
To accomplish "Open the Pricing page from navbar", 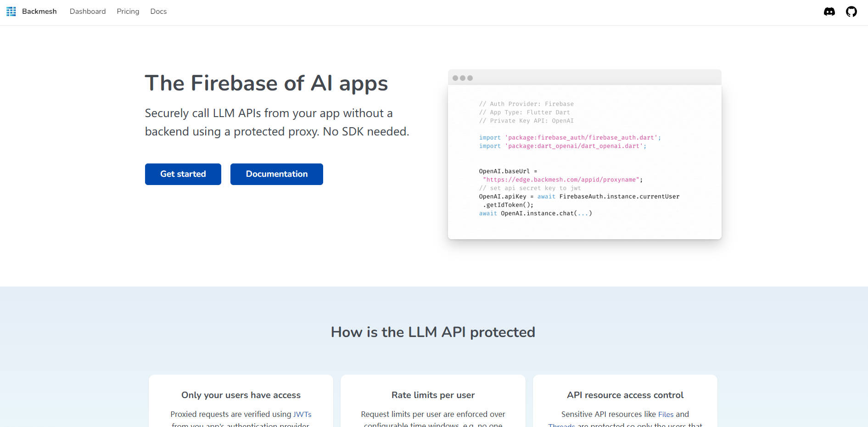I will [128, 11].
